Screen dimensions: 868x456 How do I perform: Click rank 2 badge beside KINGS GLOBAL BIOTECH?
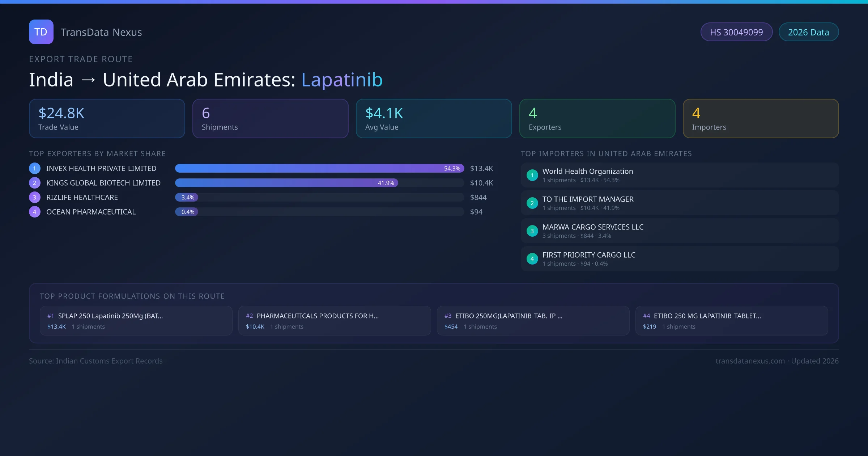[35, 183]
